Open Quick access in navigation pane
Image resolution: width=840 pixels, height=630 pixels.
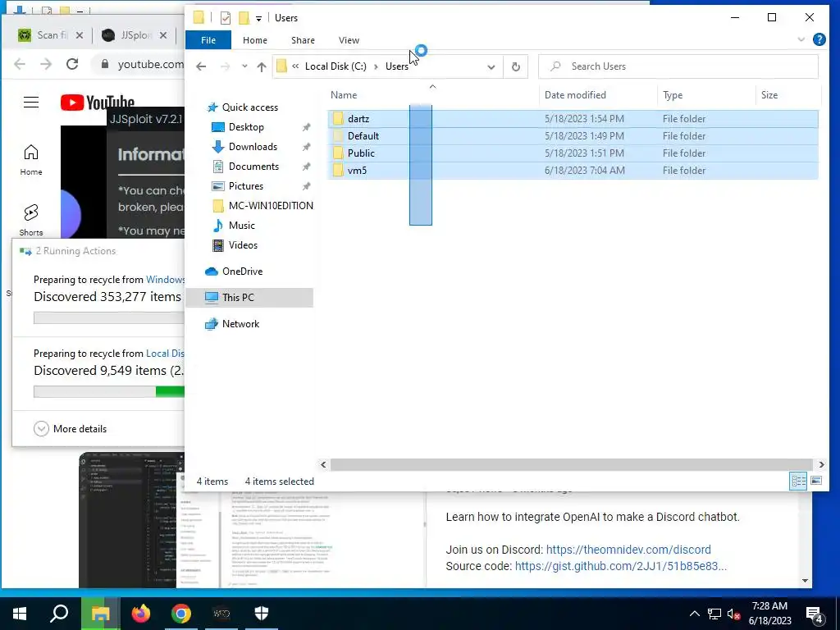click(249, 107)
